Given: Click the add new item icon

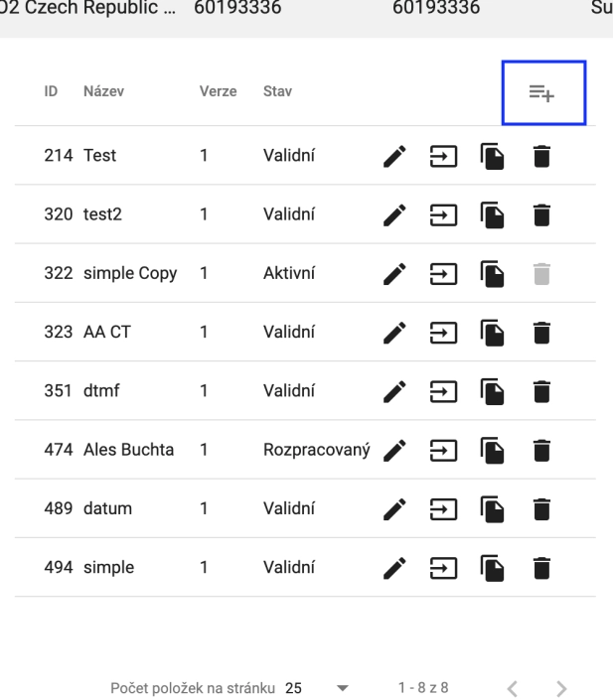Looking at the screenshot, I should tap(541, 93).
